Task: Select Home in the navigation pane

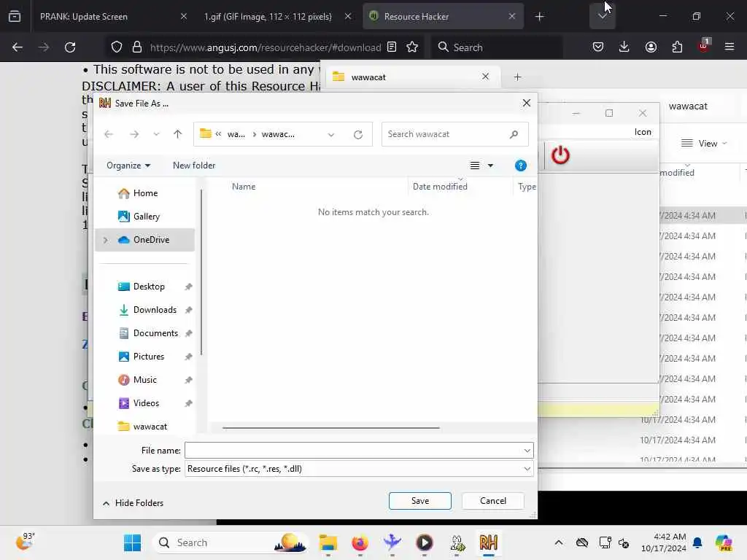Action: point(145,192)
